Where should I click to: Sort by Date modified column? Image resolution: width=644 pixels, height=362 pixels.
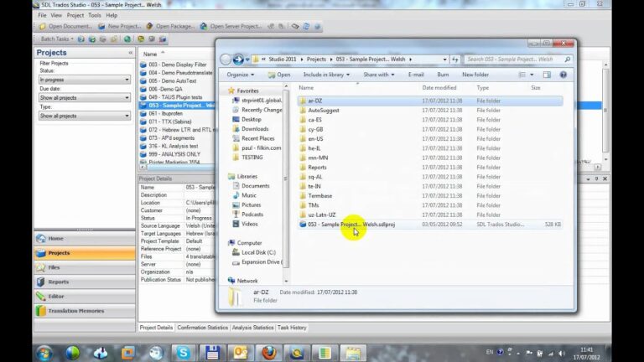(x=439, y=88)
